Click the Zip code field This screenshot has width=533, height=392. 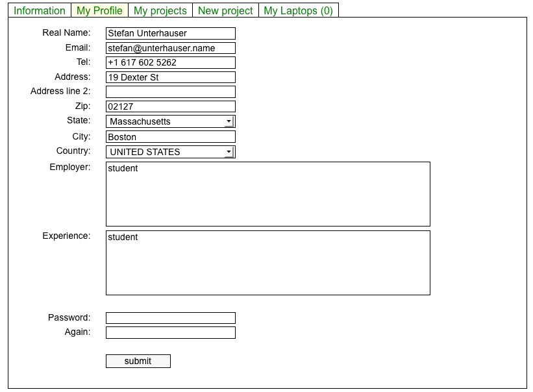point(170,106)
